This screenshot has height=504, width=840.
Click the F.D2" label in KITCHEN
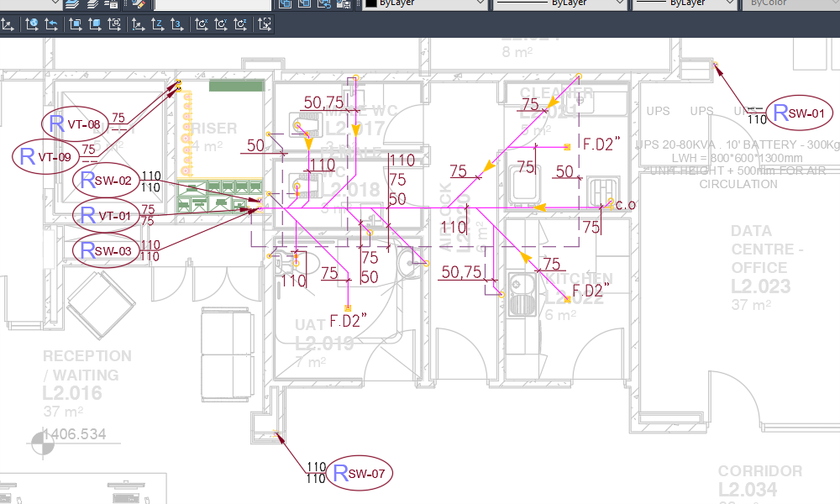point(591,291)
